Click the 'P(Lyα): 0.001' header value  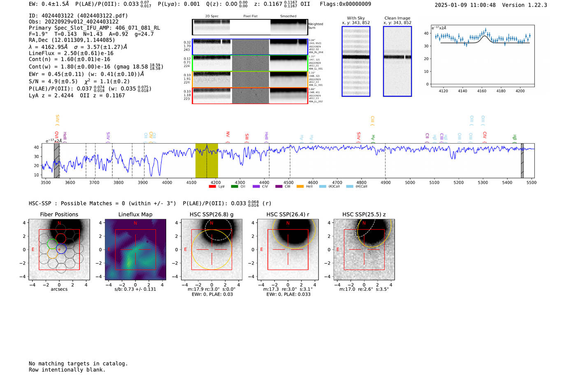pos(179,4)
